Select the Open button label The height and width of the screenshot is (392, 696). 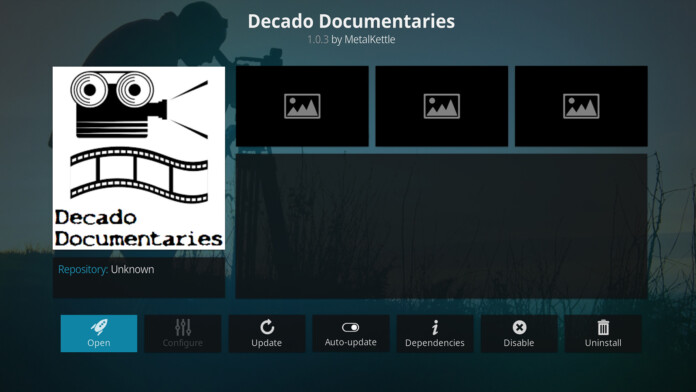(x=99, y=343)
